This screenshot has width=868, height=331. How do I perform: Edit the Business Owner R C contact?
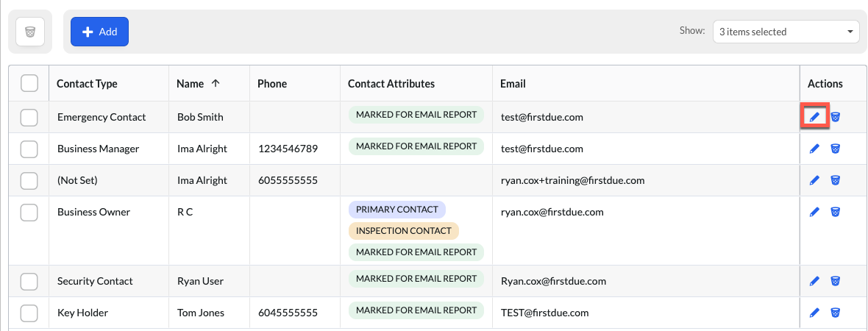(x=814, y=212)
